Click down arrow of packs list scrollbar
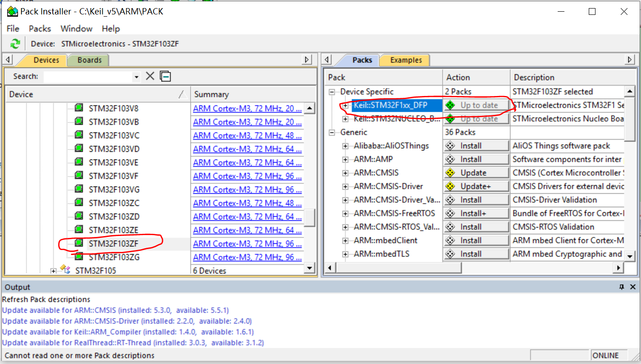 [x=630, y=255]
